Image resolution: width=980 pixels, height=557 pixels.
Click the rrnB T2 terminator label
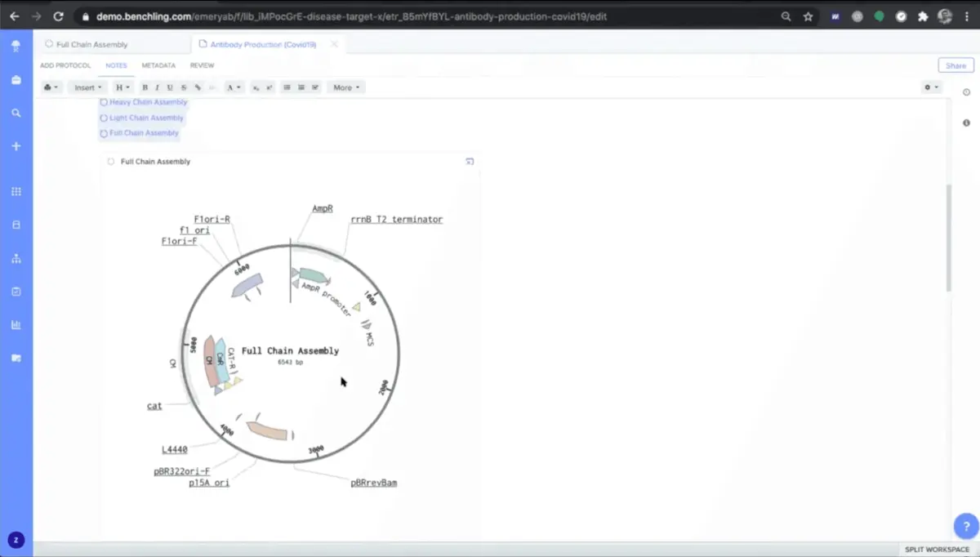point(397,220)
